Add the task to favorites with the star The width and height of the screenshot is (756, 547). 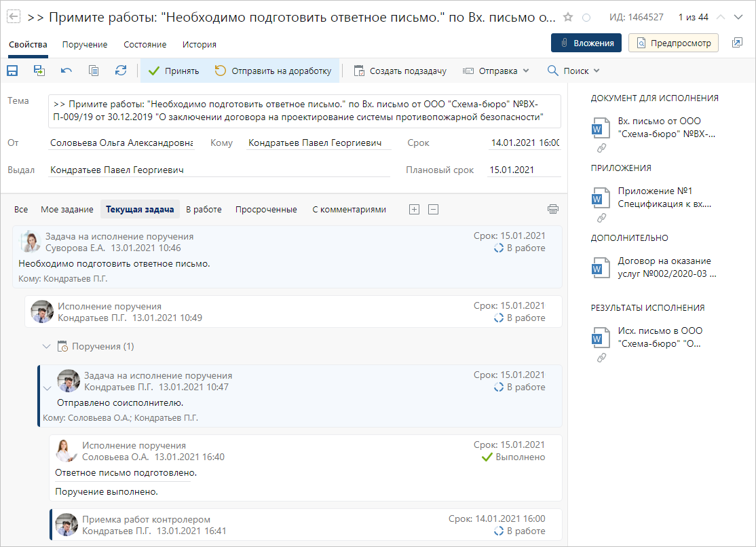568,17
